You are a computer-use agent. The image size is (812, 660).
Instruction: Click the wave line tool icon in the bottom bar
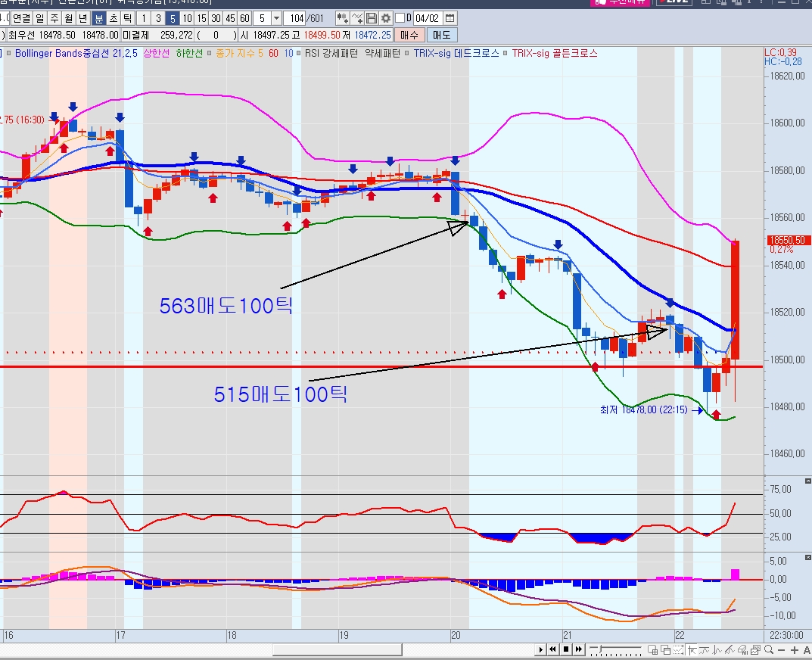pos(705,650)
